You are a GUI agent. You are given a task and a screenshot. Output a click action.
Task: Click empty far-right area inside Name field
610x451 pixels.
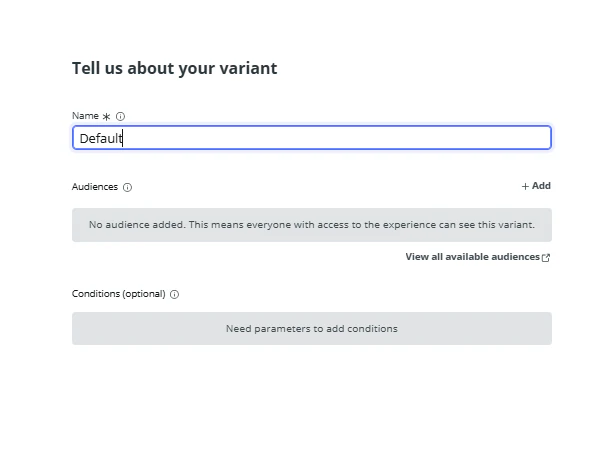[506, 138]
